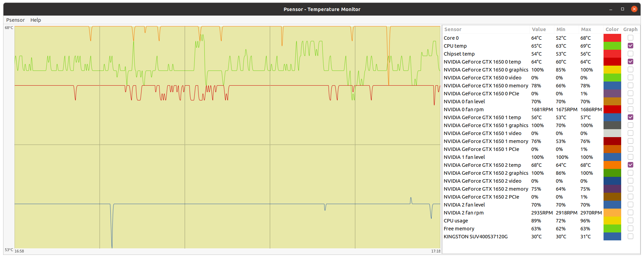This screenshot has width=644, height=258.
Task: Maximize the Psensor window
Action: (x=622, y=9)
